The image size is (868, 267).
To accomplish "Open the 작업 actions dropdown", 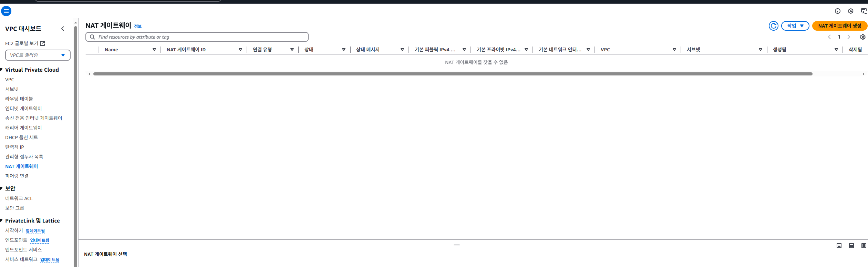I will (x=795, y=26).
